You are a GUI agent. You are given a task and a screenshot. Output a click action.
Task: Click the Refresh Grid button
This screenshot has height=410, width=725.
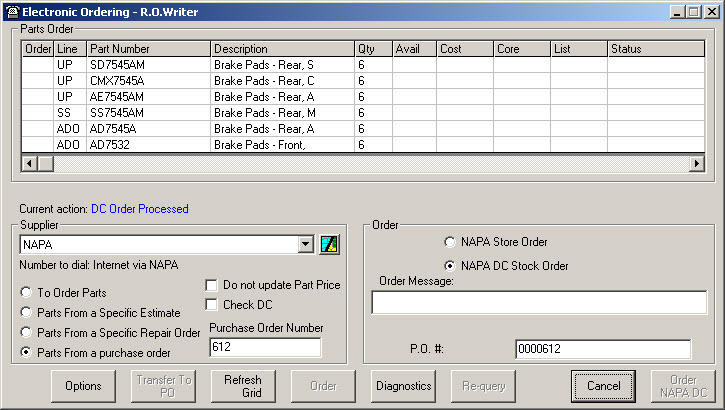tap(242, 386)
